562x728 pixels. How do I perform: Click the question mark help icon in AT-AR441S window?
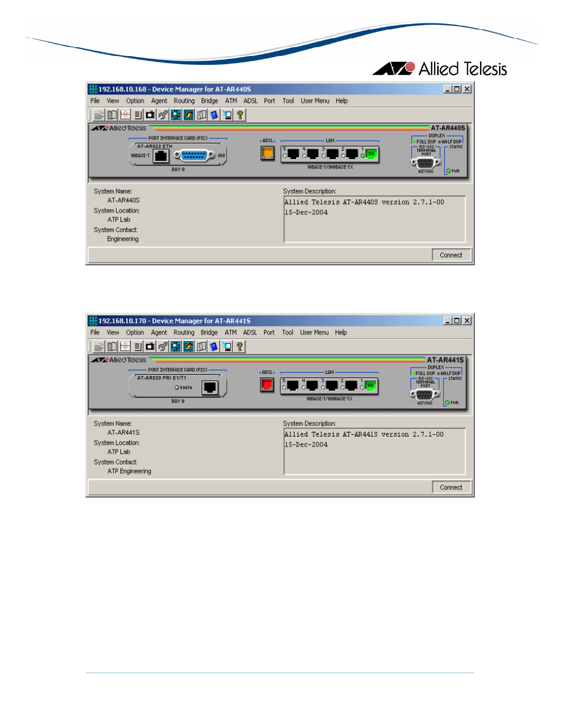tap(239, 347)
